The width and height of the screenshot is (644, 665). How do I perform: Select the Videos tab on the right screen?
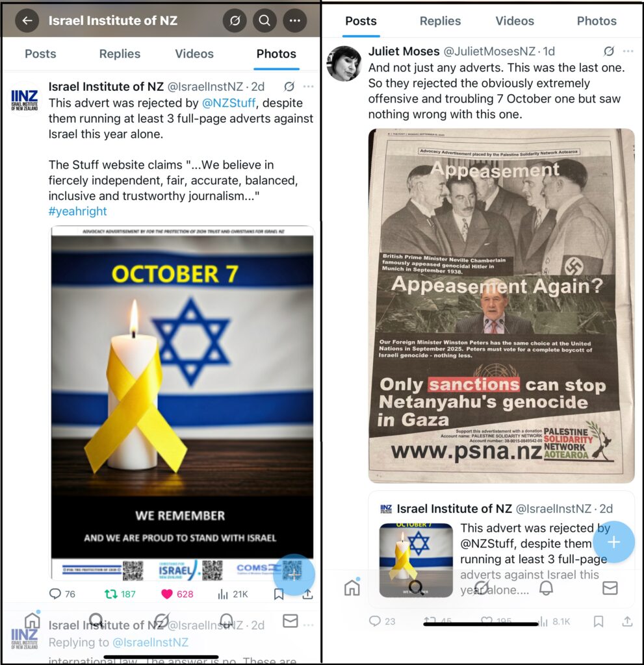coord(515,21)
